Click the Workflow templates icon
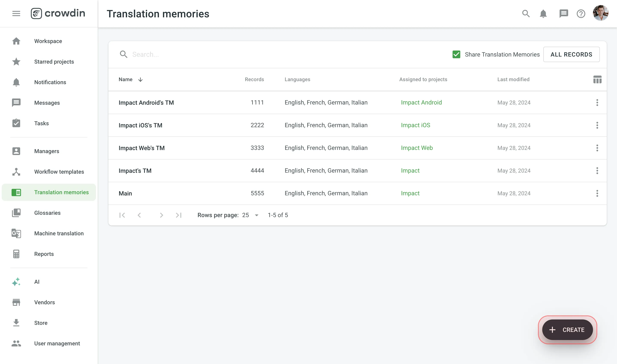This screenshot has width=617, height=364. pyautogui.click(x=16, y=172)
